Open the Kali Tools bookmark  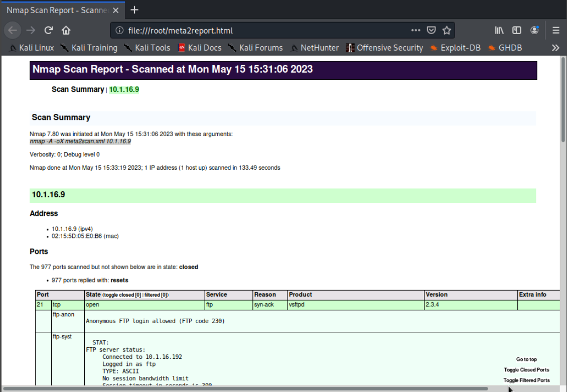click(x=147, y=48)
